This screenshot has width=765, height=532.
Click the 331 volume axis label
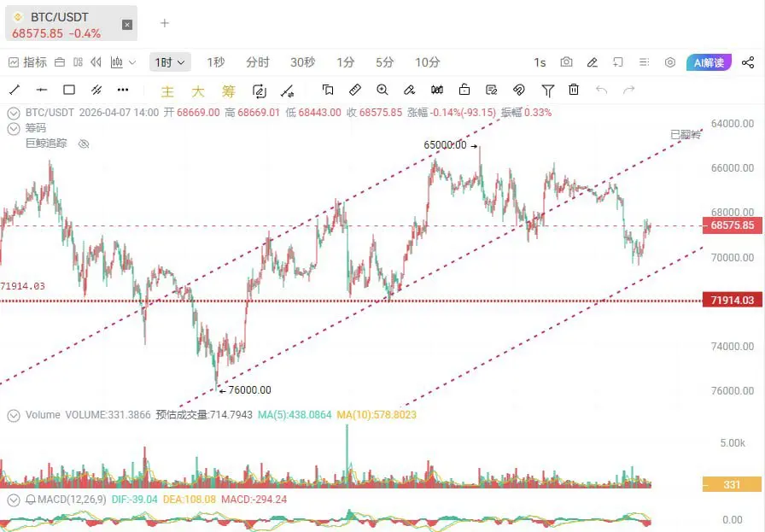point(732,484)
